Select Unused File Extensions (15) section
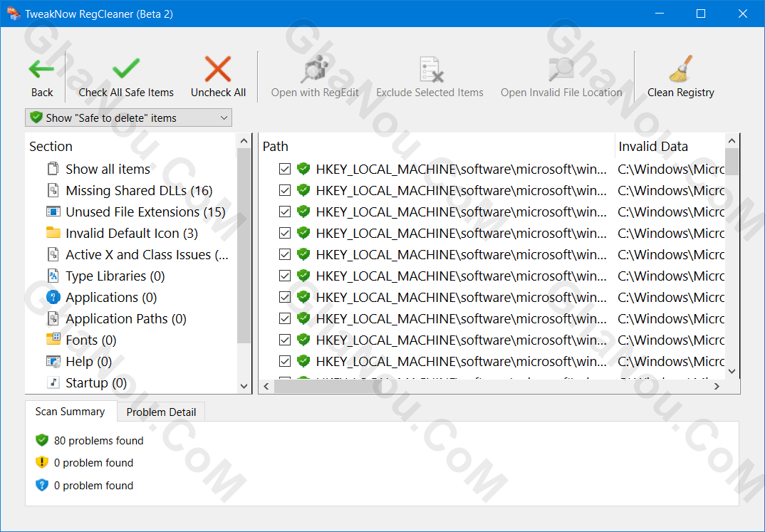 pyautogui.click(x=145, y=212)
